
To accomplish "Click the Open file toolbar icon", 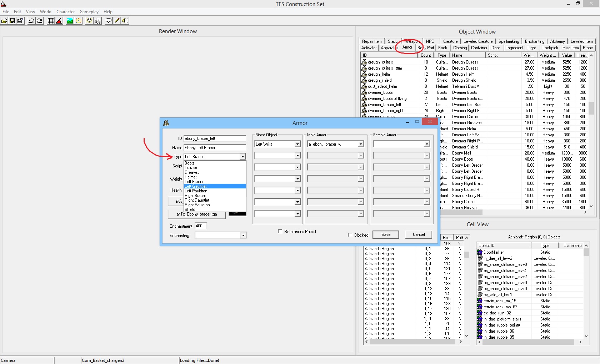I will click(4, 21).
